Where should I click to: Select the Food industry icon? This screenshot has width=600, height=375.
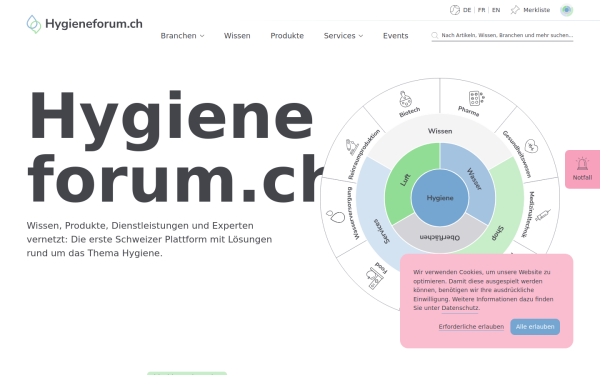[374, 279]
